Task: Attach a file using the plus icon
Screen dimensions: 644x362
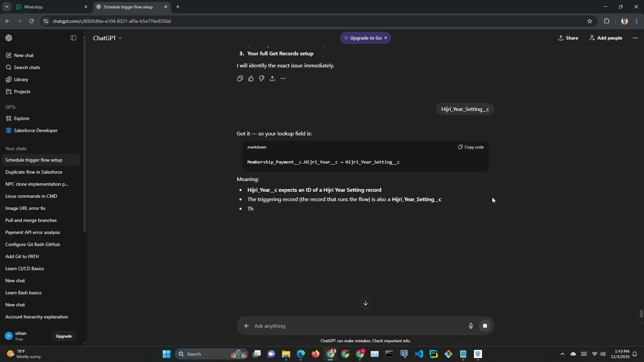Action: tap(246, 326)
